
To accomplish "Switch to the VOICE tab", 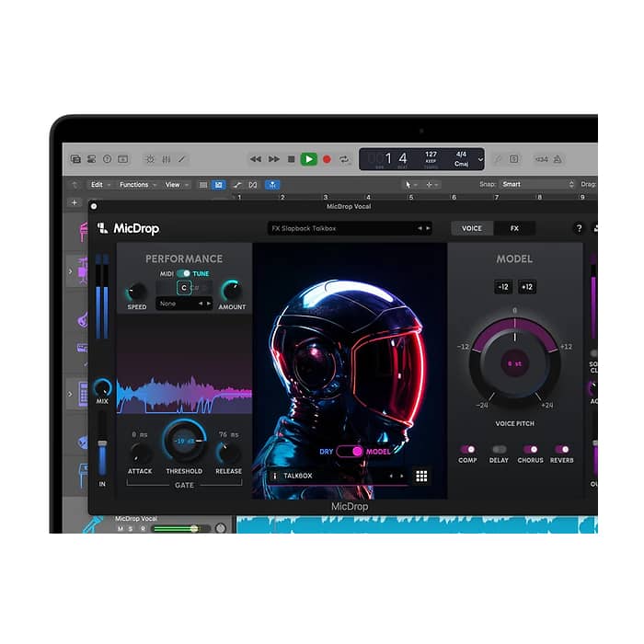I will (x=471, y=228).
